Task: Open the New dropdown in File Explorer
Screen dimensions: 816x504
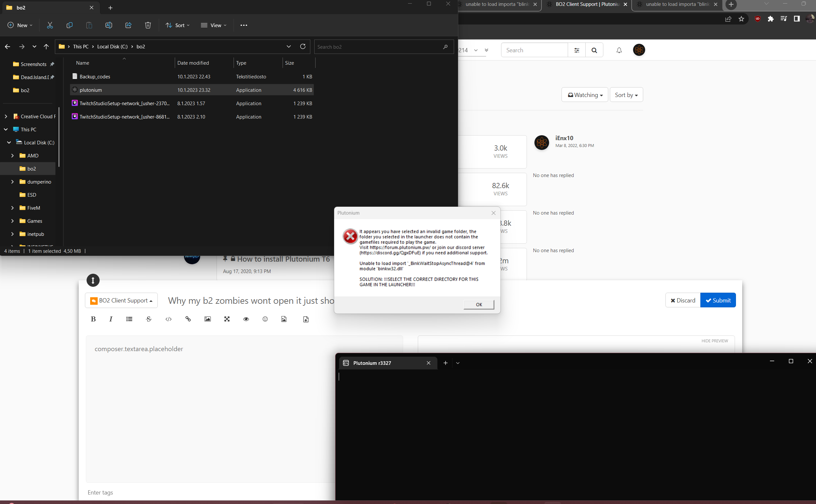Action: tap(20, 25)
